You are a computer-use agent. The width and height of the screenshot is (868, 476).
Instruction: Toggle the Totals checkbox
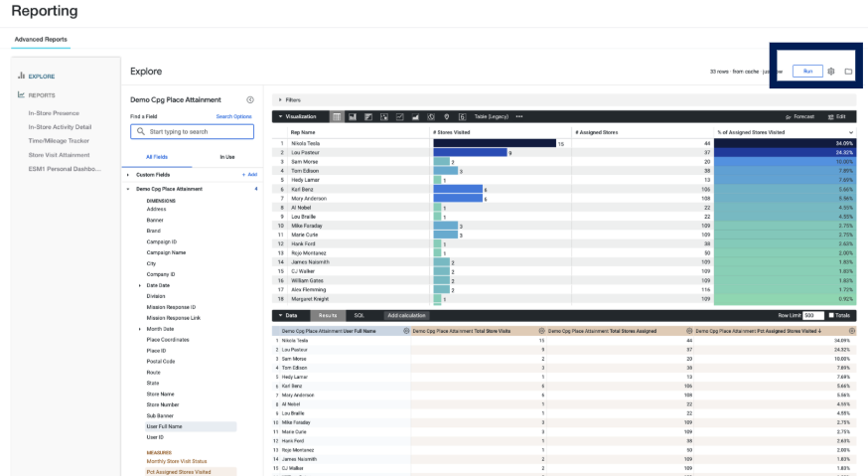point(831,315)
